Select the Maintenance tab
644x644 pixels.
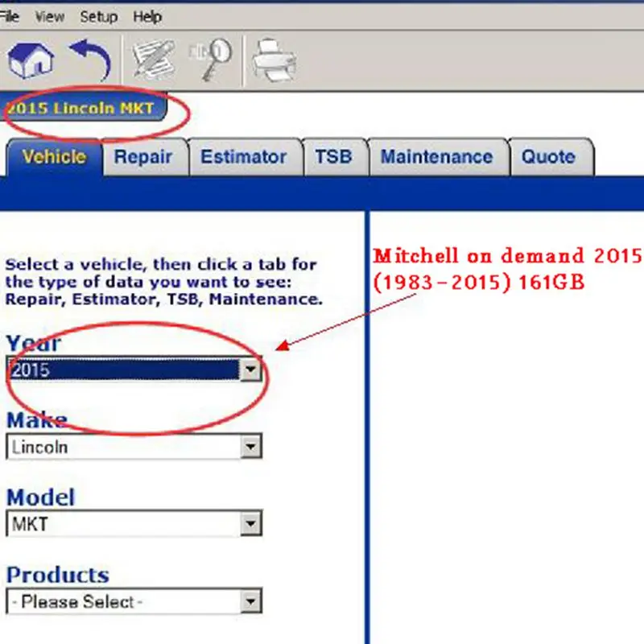click(436, 157)
